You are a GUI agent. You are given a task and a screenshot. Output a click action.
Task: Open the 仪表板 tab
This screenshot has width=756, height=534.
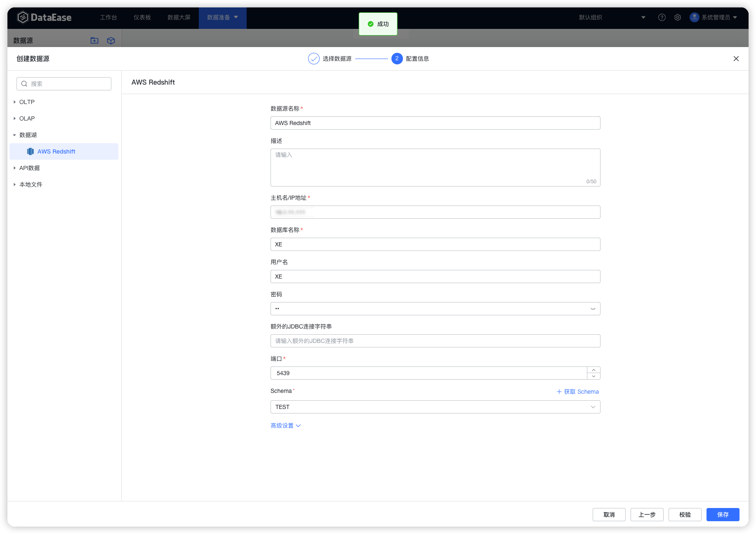pyautogui.click(x=142, y=17)
